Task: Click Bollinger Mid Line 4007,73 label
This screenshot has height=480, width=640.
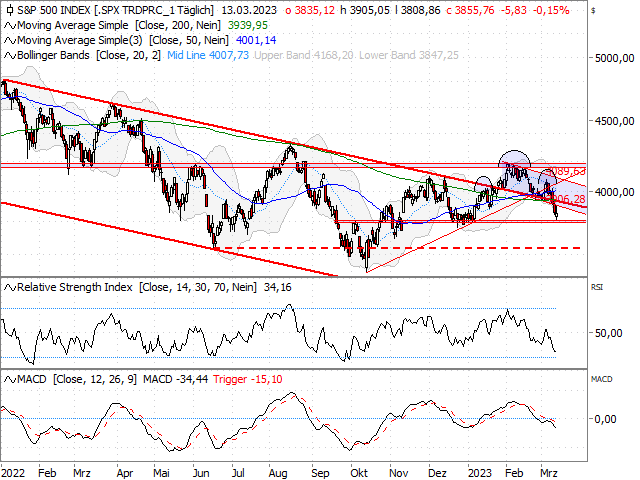Action: 208,56
